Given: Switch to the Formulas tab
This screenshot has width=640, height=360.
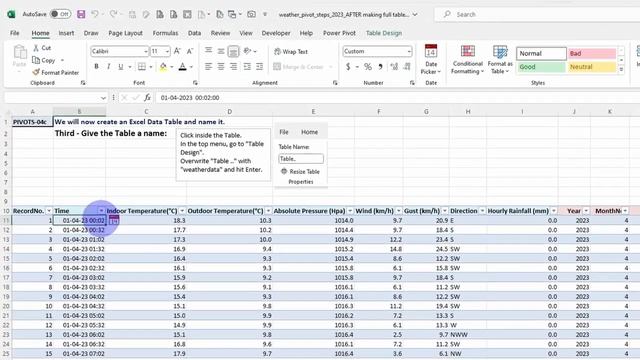Looking at the screenshot, I should coord(165,33).
